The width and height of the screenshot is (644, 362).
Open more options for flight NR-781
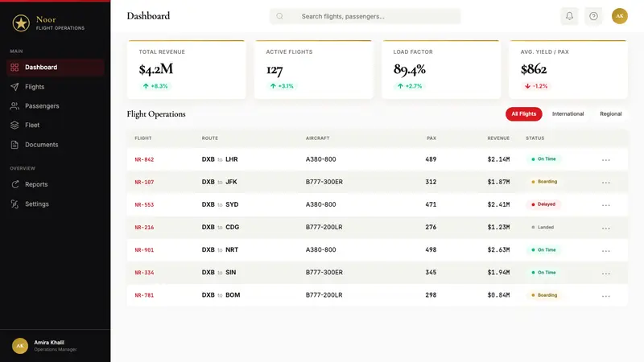(606, 295)
